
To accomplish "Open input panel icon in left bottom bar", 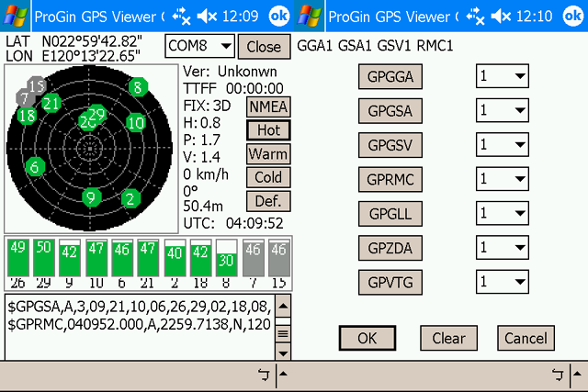I will [x=264, y=374].
